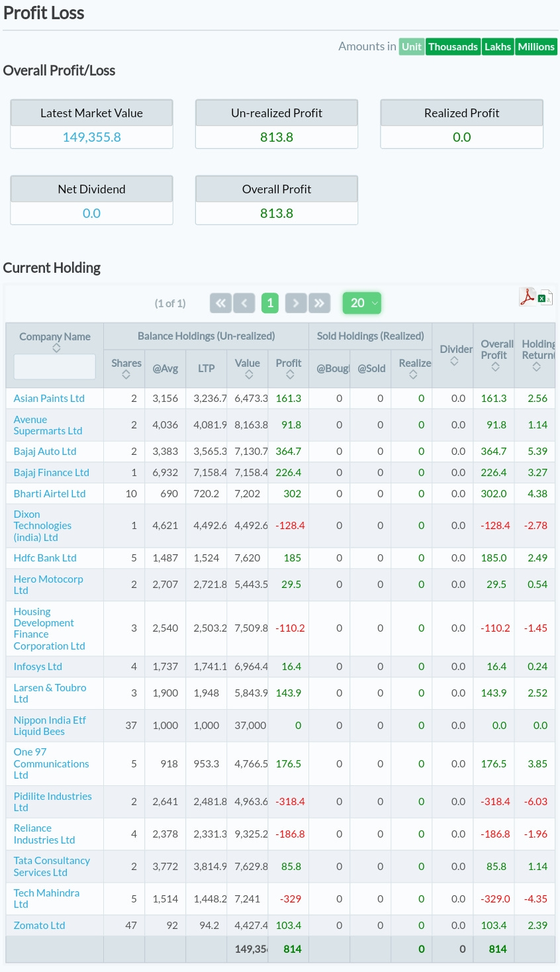Open Nippon India Etf Liquid Bees
The width and height of the screenshot is (560, 972).
coord(50,726)
